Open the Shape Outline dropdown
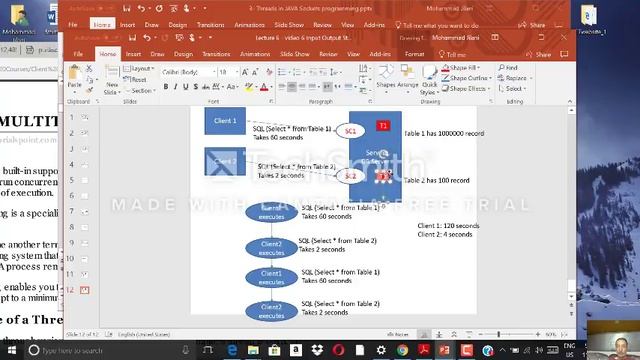Image resolution: width=640 pixels, height=360 pixels. (x=467, y=78)
